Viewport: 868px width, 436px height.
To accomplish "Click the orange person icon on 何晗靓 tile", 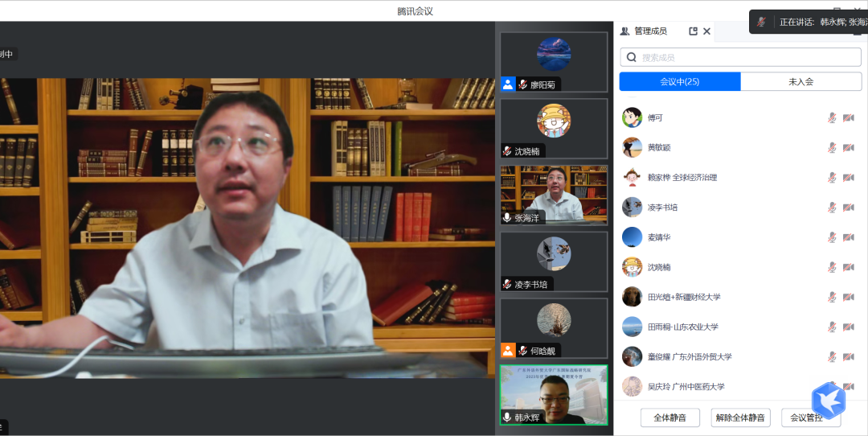I will click(x=508, y=350).
